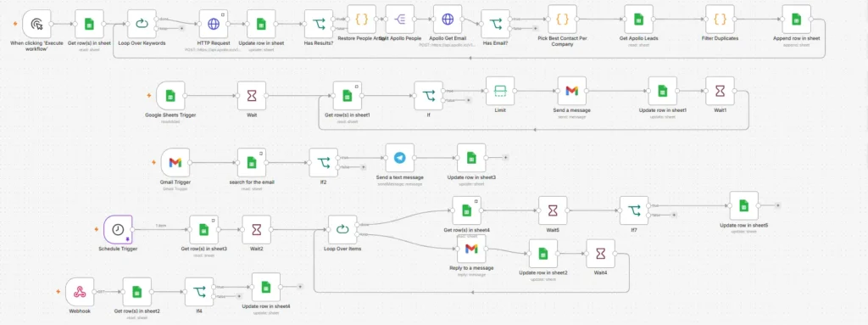
Task: Select the Limit node
Action: coord(500,91)
